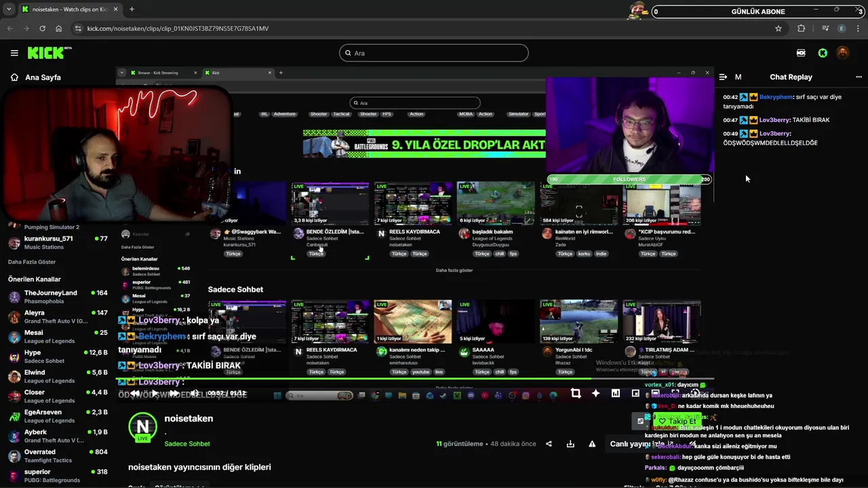Click the card icon left of Takip Et
The height and width of the screenshot is (488, 868).
point(640,421)
